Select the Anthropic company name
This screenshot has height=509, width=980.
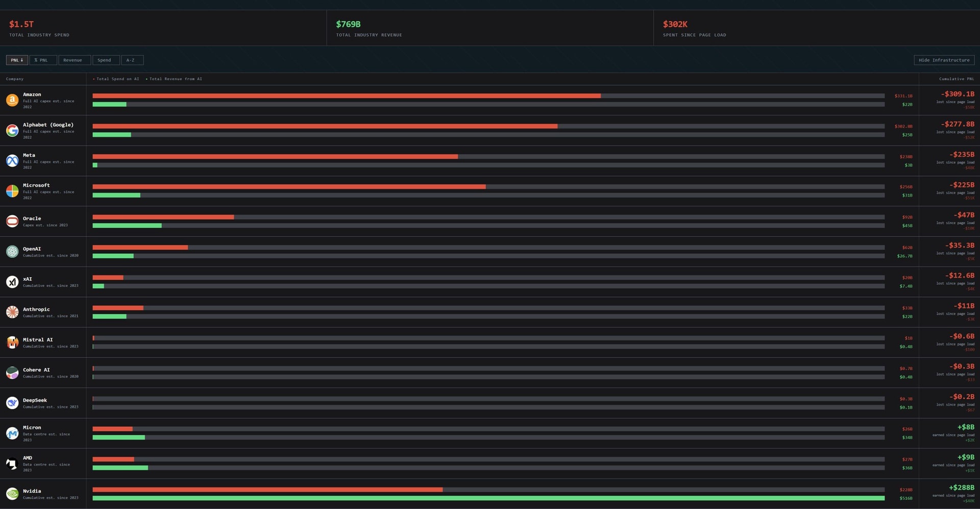[36, 309]
